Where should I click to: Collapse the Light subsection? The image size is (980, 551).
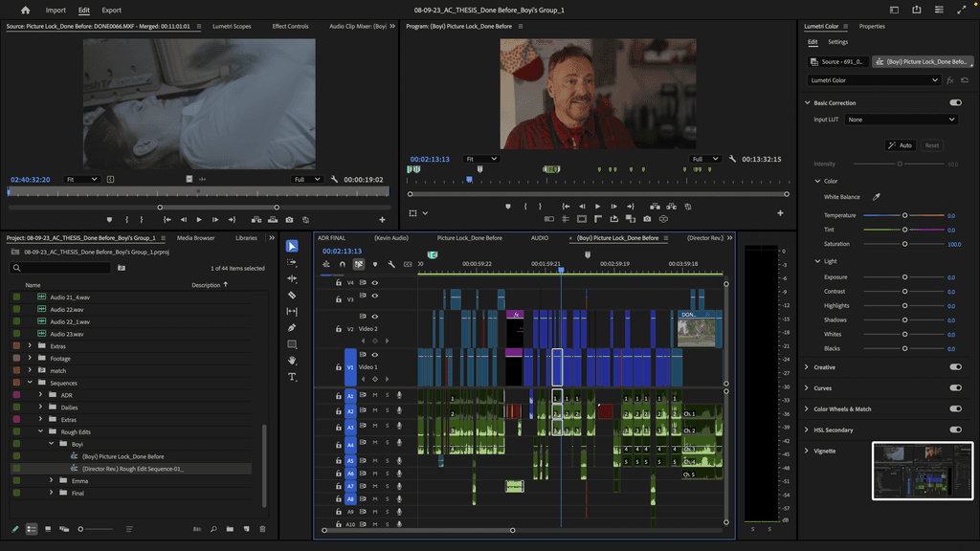[x=817, y=261]
